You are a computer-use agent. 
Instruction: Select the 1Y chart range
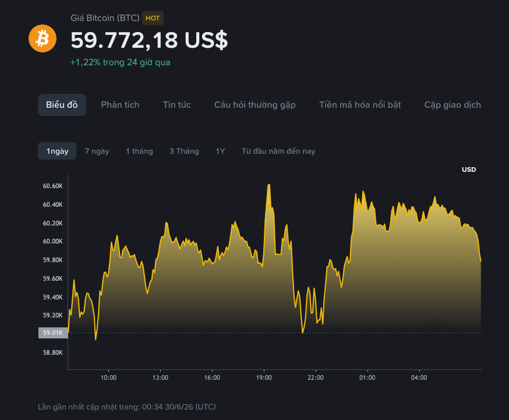point(220,151)
